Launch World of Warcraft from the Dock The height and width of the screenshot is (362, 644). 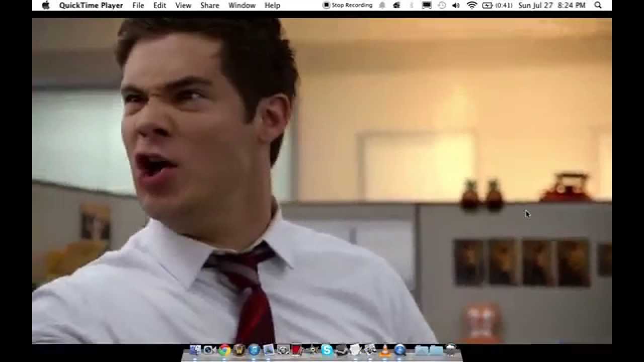click(239, 349)
